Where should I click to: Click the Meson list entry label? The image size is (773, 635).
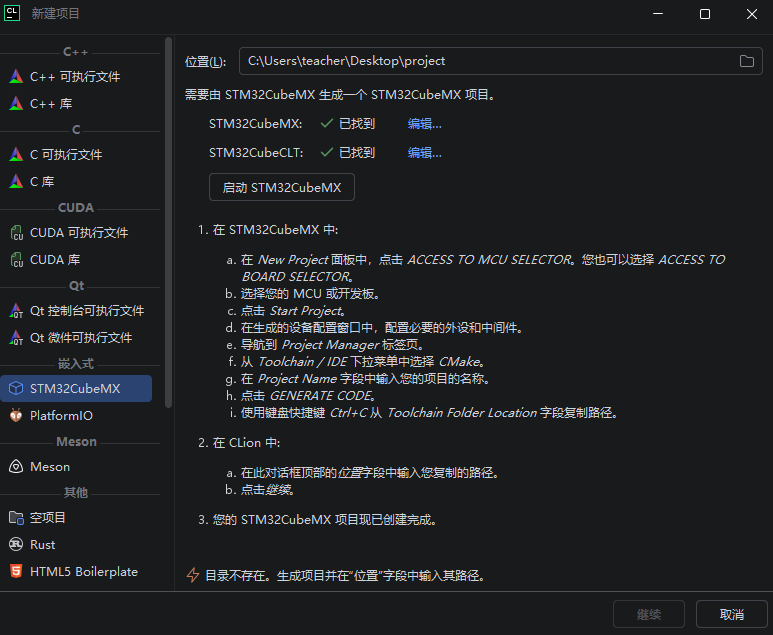tap(50, 467)
